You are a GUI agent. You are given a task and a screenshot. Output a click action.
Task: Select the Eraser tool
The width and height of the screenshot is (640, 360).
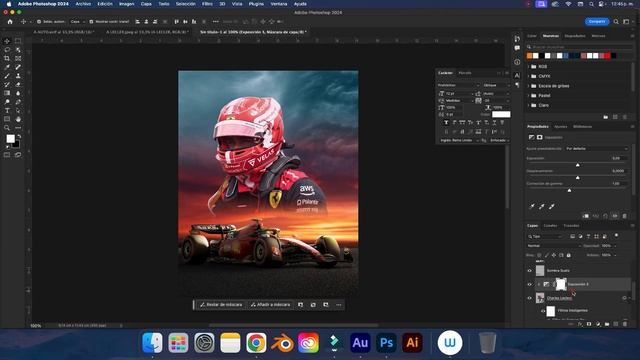click(18, 84)
